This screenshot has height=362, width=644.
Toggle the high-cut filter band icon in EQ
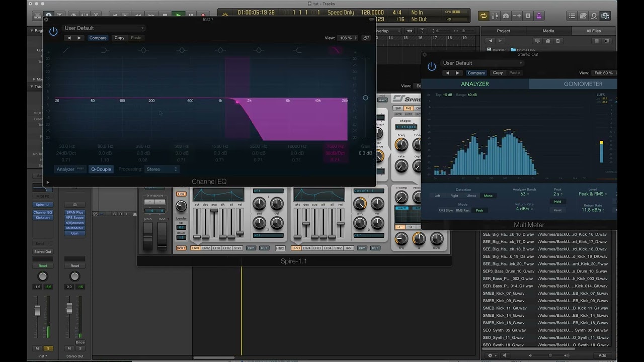pos(336,50)
